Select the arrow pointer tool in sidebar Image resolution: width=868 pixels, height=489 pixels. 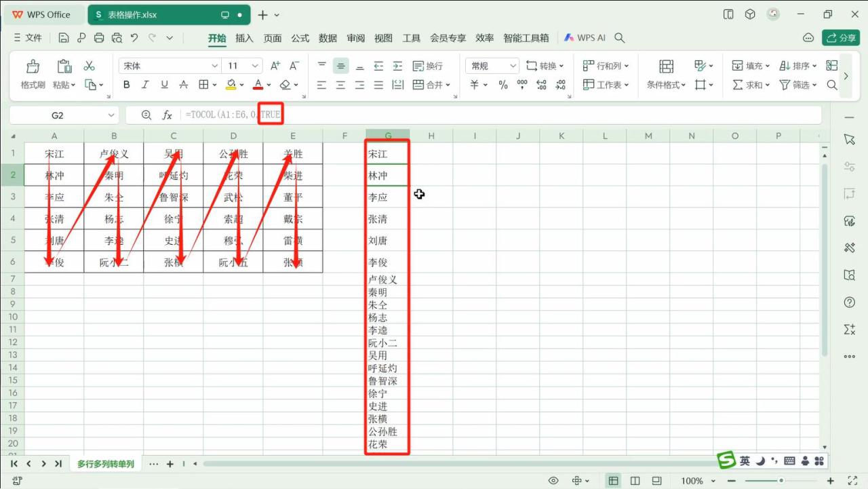[850, 139]
